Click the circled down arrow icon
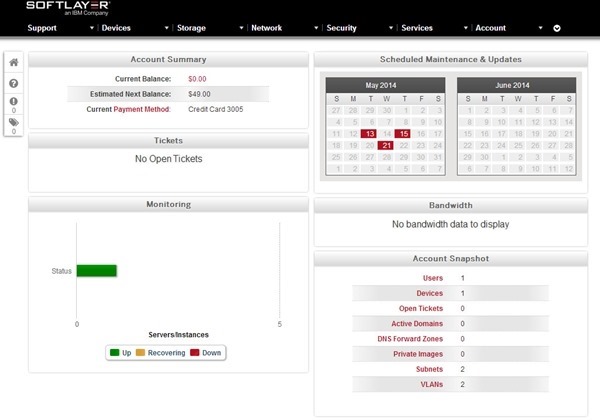Screen dimensions: 600x420 (557, 28)
